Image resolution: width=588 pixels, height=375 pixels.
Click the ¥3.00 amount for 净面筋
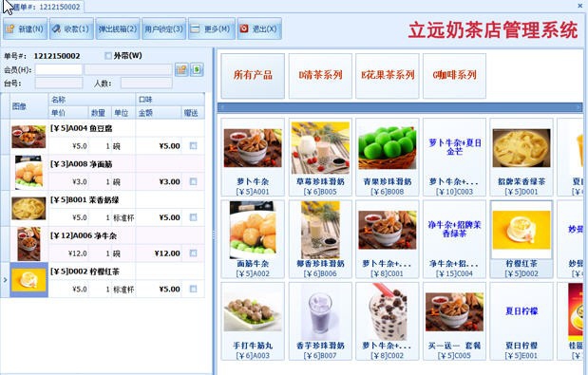[x=169, y=182]
